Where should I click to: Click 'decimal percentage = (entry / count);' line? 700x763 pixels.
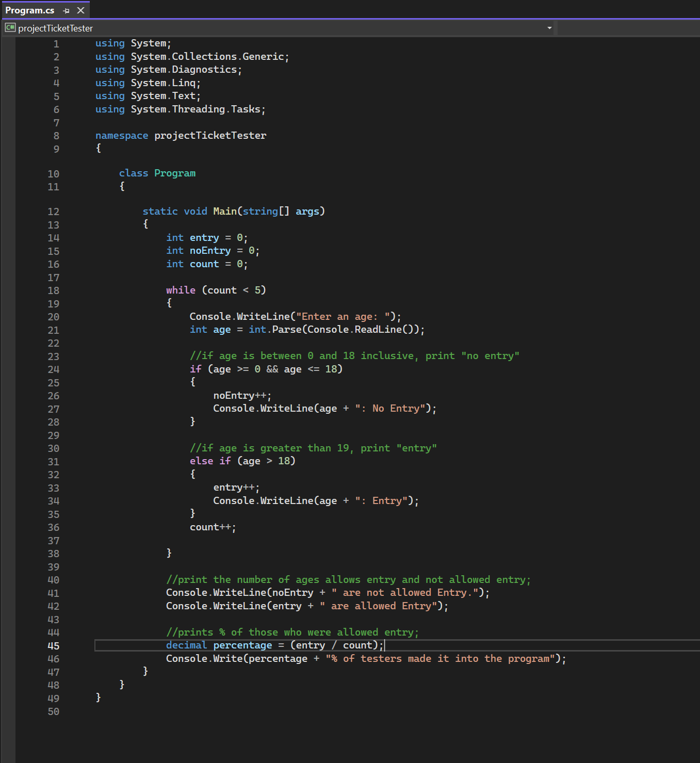pyautogui.click(x=275, y=645)
